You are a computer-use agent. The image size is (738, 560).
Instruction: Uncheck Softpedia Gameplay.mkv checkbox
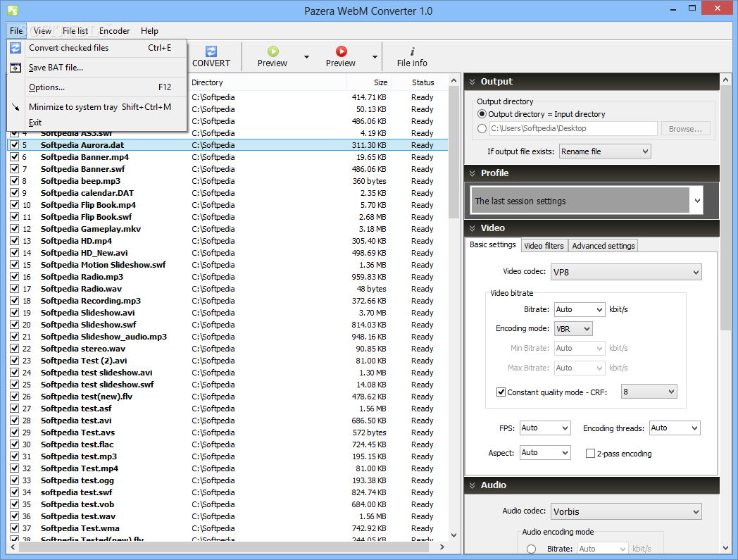pos(15,229)
